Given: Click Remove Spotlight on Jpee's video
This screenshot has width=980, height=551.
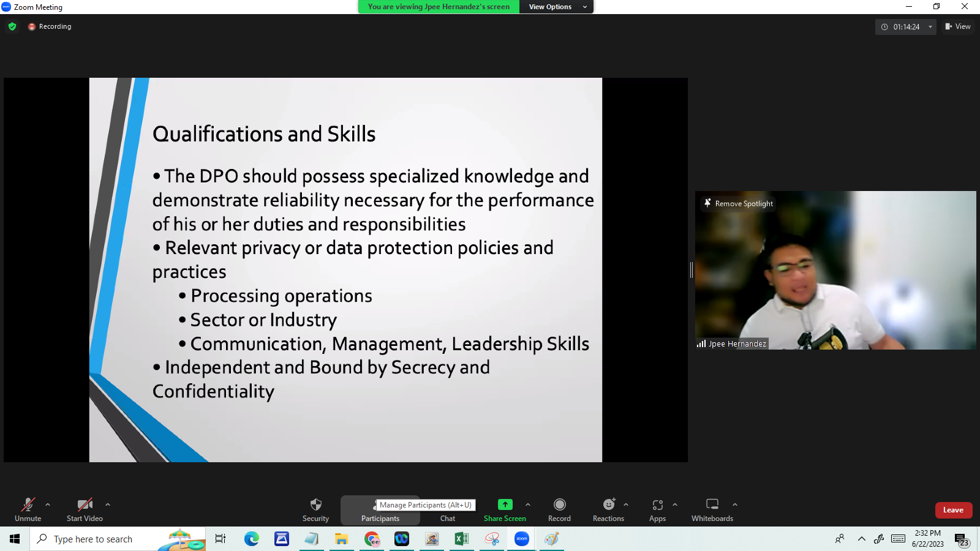Looking at the screenshot, I should [739, 203].
